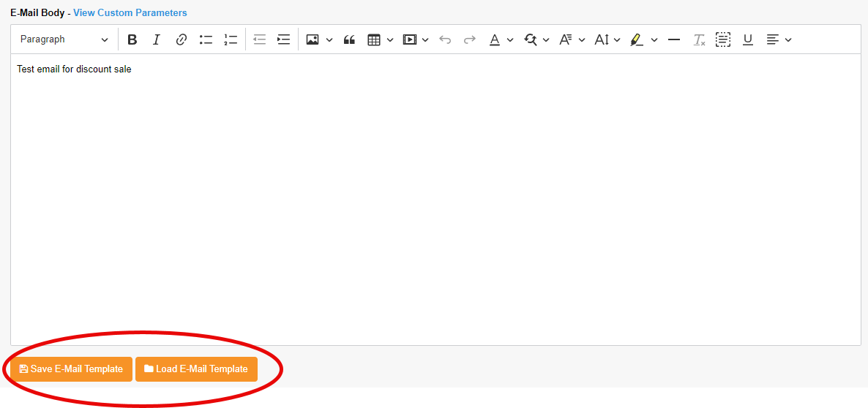Viewport: 868px width, 408px height.
Task: Expand the insert table dropdown
Action: tap(389, 39)
